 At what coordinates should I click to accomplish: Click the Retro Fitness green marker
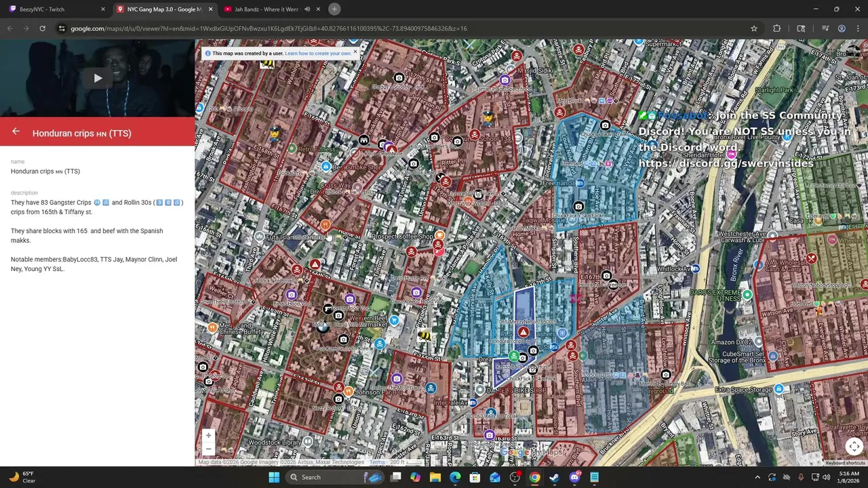[292, 148]
